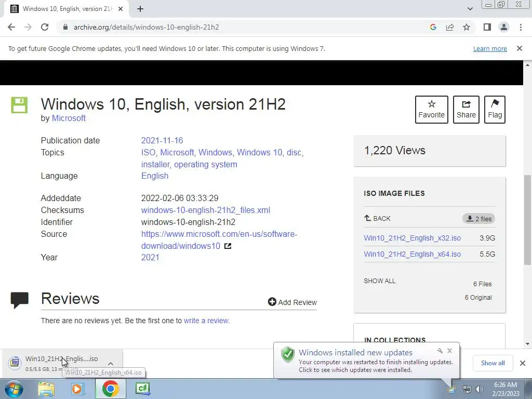Click the Share button on the item page

pyautogui.click(x=466, y=110)
